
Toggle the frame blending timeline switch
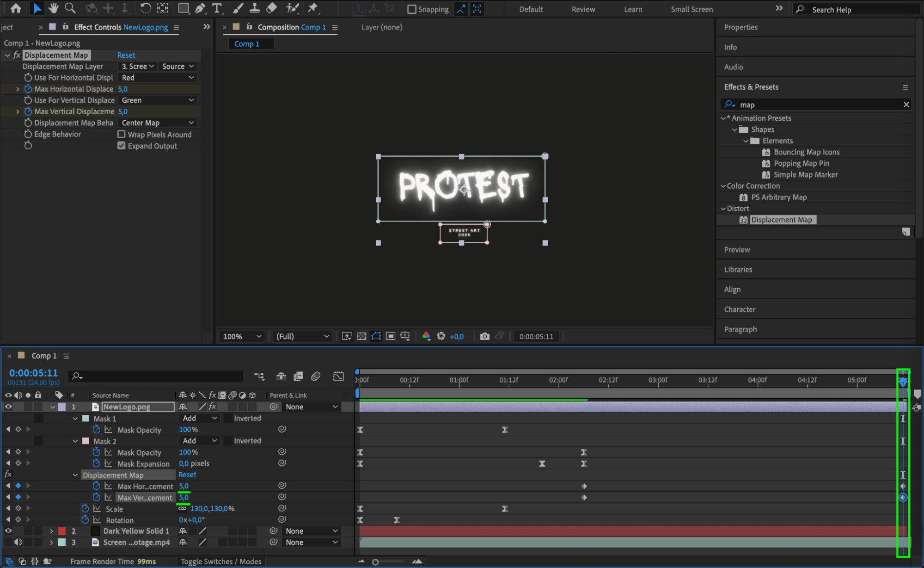coord(299,376)
